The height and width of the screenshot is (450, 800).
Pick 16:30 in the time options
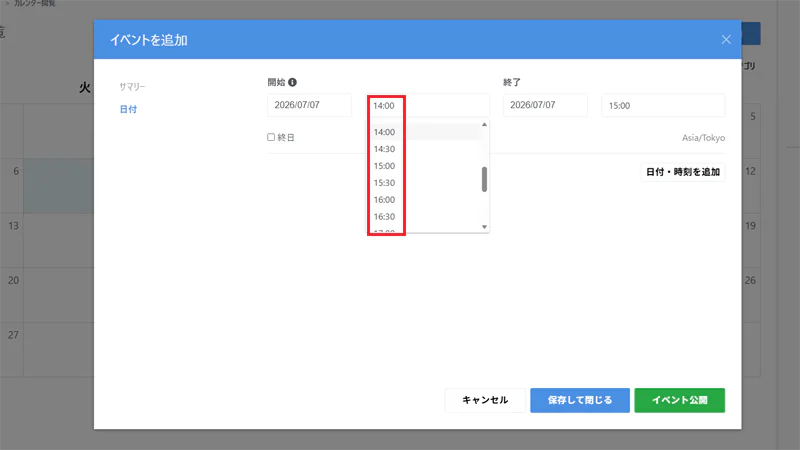coord(425,216)
